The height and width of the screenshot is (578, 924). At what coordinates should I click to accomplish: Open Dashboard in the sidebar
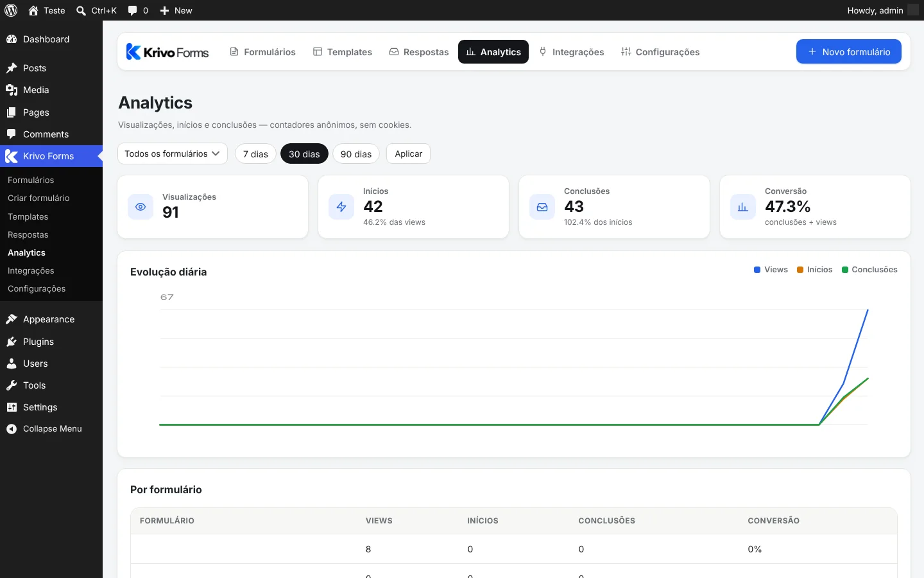51,39
